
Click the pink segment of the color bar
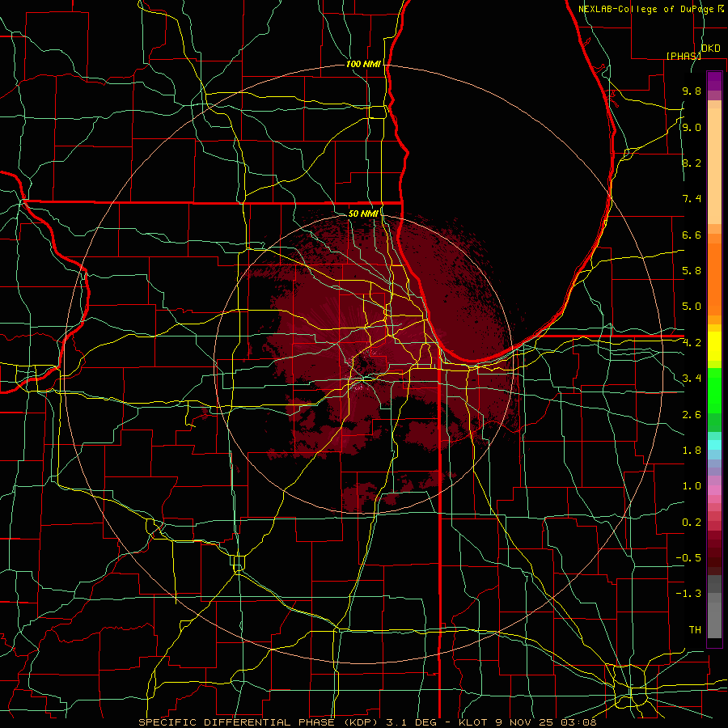[x=714, y=490]
